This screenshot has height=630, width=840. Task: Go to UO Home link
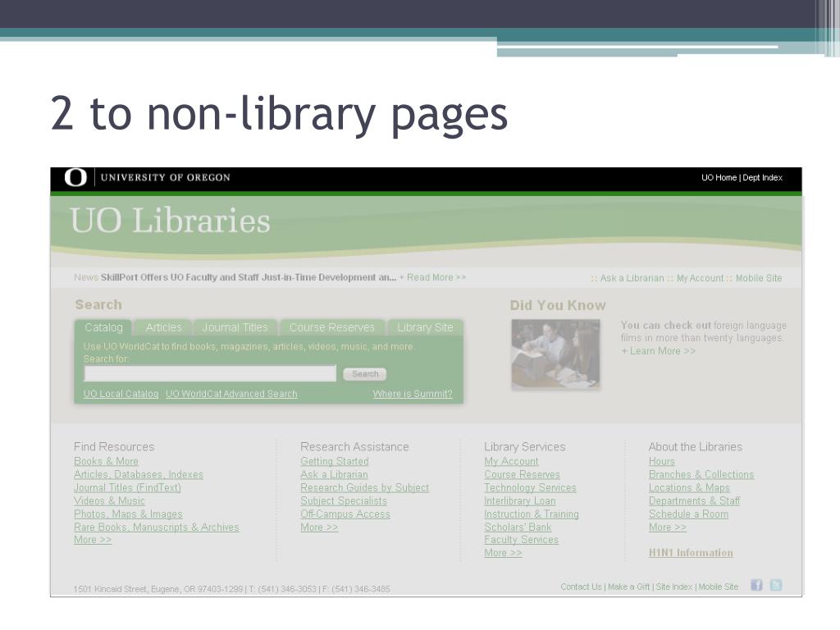[719, 177]
